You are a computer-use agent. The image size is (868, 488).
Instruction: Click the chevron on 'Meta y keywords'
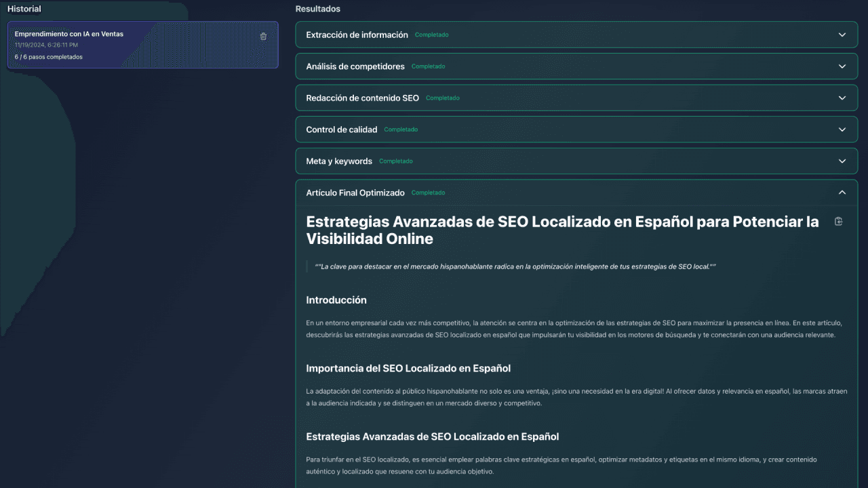(842, 161)
